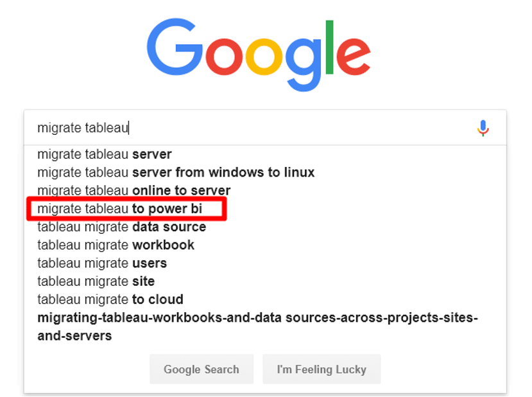Image resolution: width=532 pixels, height=397 pixels.
Task: Click the Google Search button
Action: click(202, 369)
